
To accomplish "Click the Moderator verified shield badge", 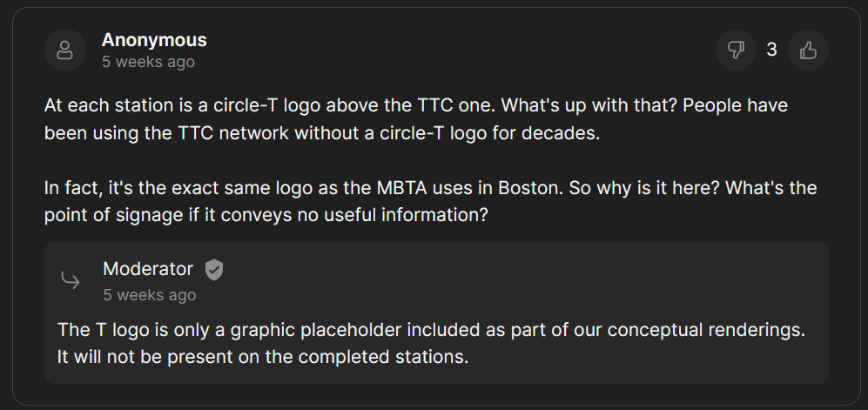I will [x=214, y=270].
